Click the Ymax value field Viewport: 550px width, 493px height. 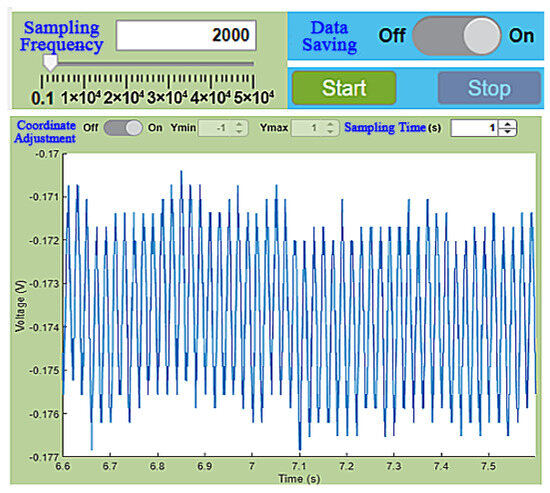pyautogui.click(x=308, y=128)
